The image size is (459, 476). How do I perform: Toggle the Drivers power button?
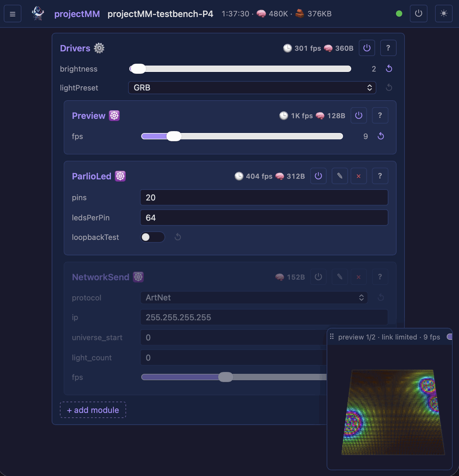(x=367, y=48)
